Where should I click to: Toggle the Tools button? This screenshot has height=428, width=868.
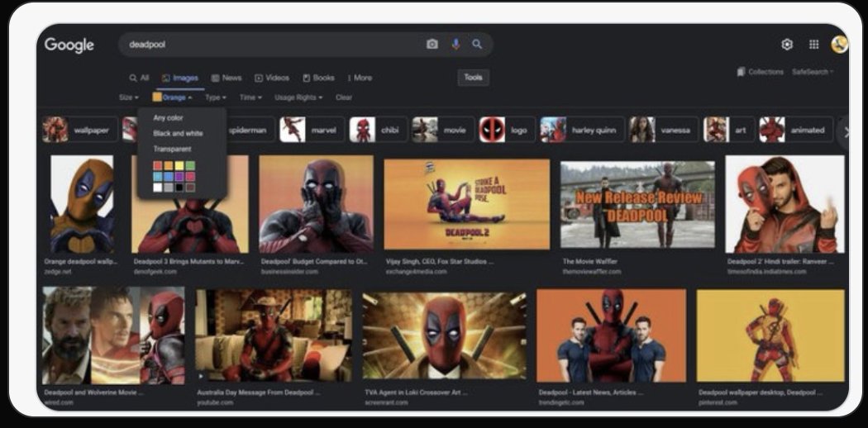474,78
